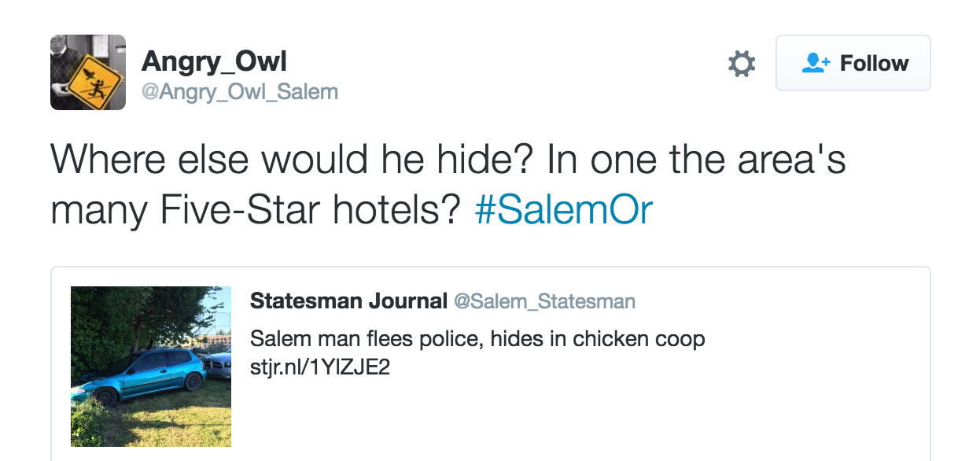Open the #SalemOr hashtag

tap(563, 210)
